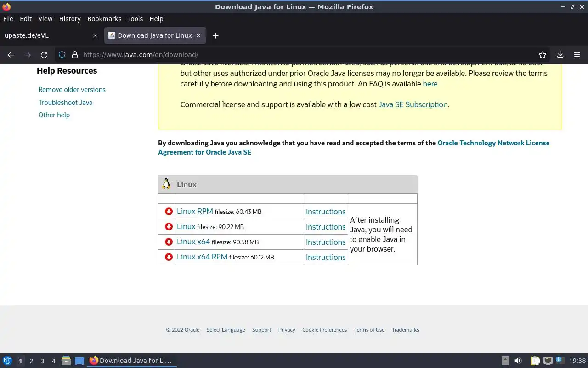Open the Terms of Use footer link
The height and width of the screenshot is (368, 588).
(369, 330)
